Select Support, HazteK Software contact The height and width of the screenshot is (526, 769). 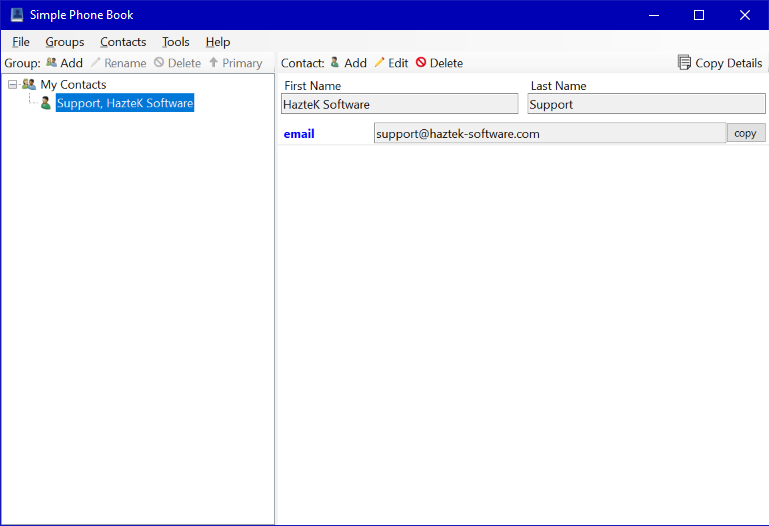(124, 103)
